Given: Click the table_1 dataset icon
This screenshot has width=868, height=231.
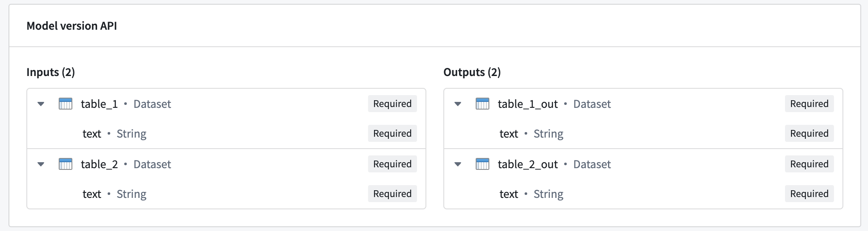Looking at the screenshot, I should click(x=66, y=104).
